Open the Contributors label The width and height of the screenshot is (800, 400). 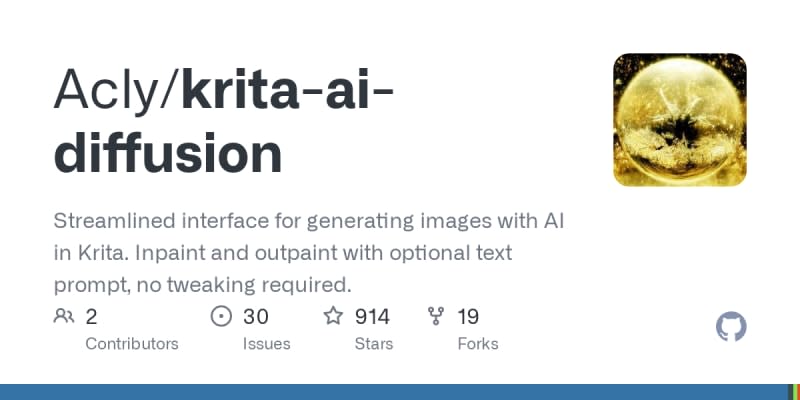pos(132,343)
